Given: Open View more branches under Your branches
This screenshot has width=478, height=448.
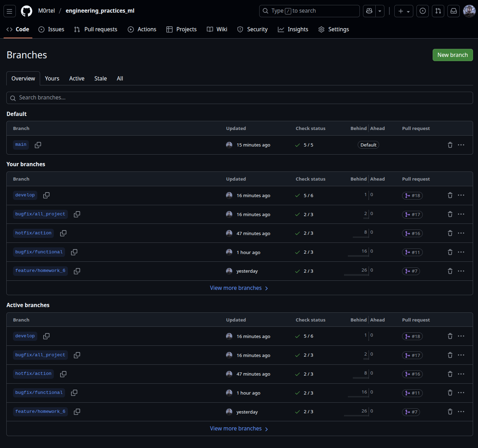Looking at the screenshot, I should pos(239,288).
